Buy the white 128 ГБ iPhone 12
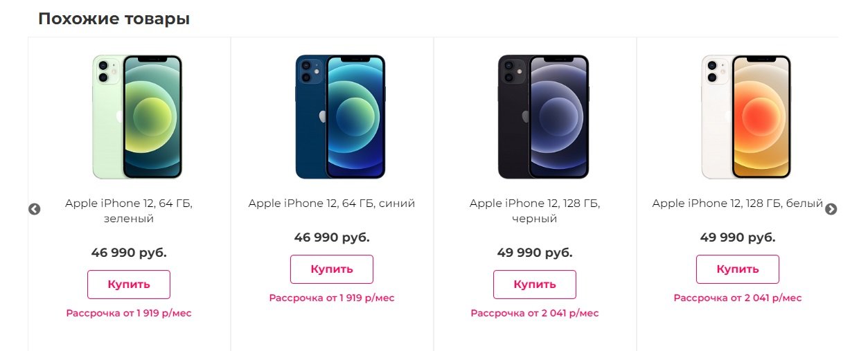 point(737,269)
